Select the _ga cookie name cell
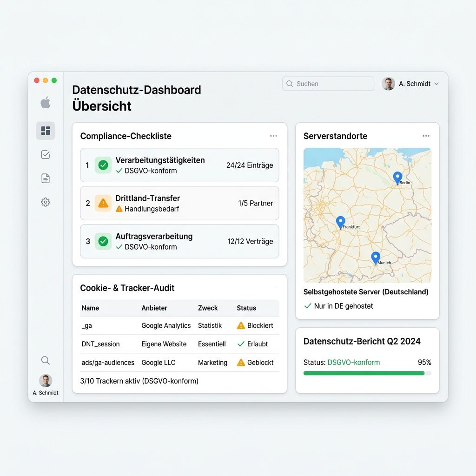476x476 pixels. point(87,326)
